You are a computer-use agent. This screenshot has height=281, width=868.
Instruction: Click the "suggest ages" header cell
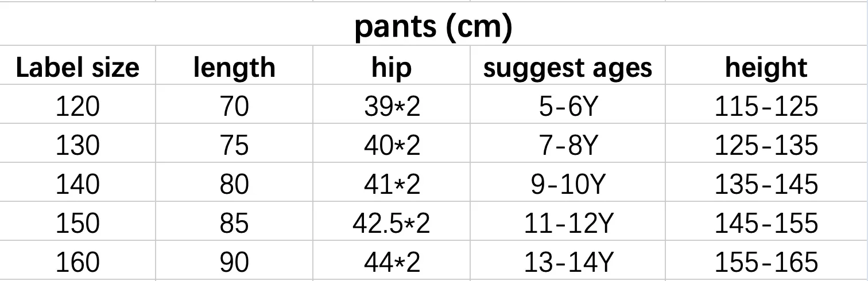pos(568,66)
